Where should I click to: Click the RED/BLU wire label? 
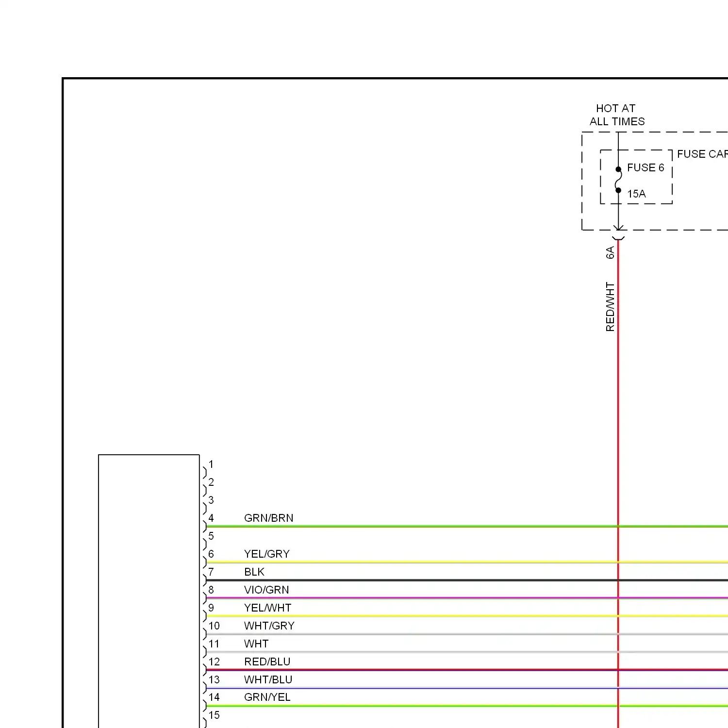tap(267, 662)
